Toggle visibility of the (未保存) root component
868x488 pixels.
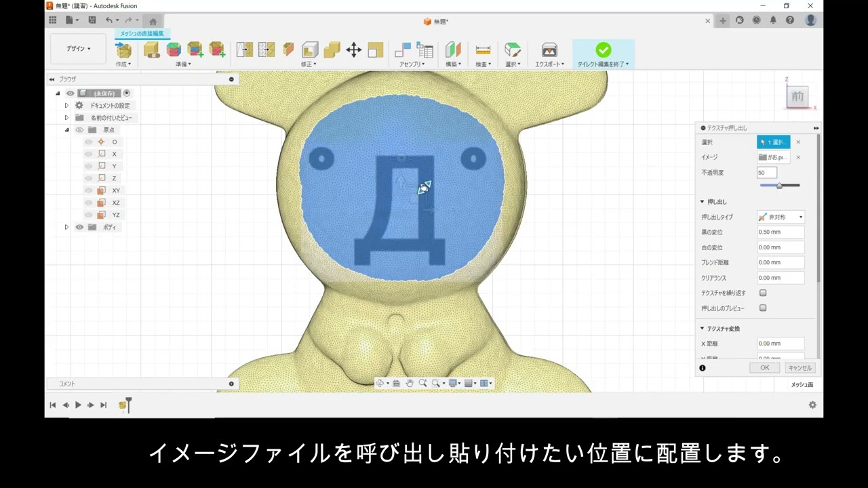tap(70, 93)
